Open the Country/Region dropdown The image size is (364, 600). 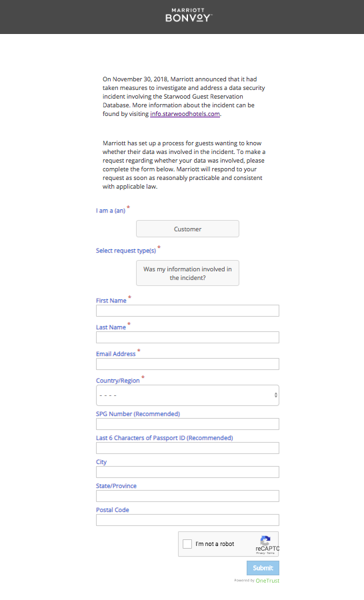click(187, 395)
